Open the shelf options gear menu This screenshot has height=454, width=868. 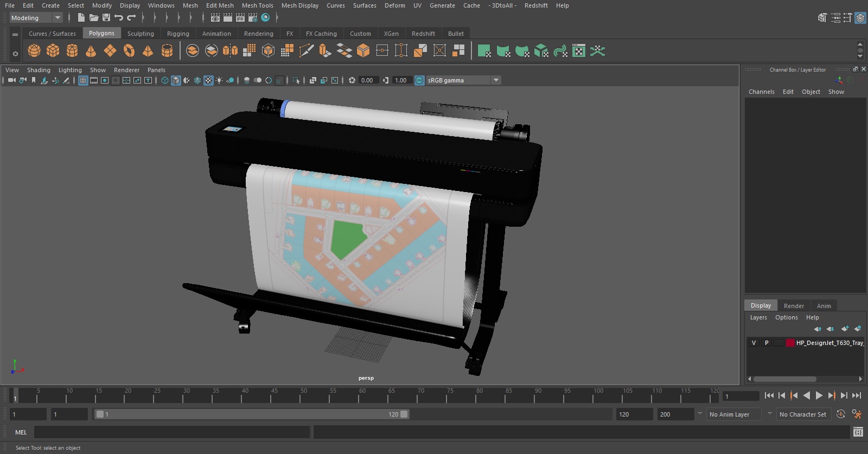[x=15, y=54]
